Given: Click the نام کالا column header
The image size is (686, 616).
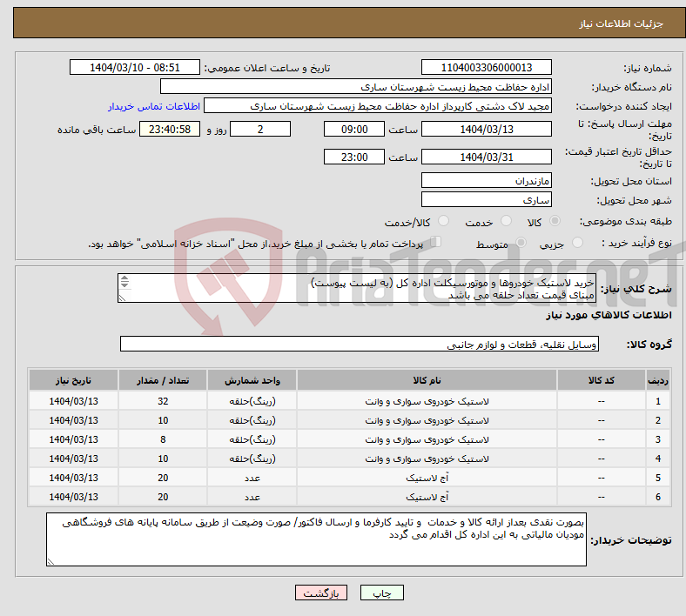Looking at the screenshot, I should tap(427, 380).
